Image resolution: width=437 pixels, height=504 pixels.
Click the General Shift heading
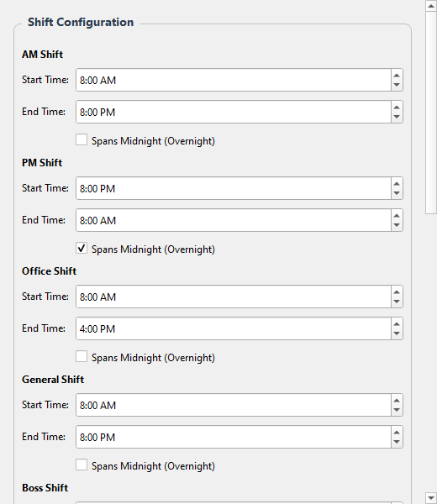(x=53, y=380)
